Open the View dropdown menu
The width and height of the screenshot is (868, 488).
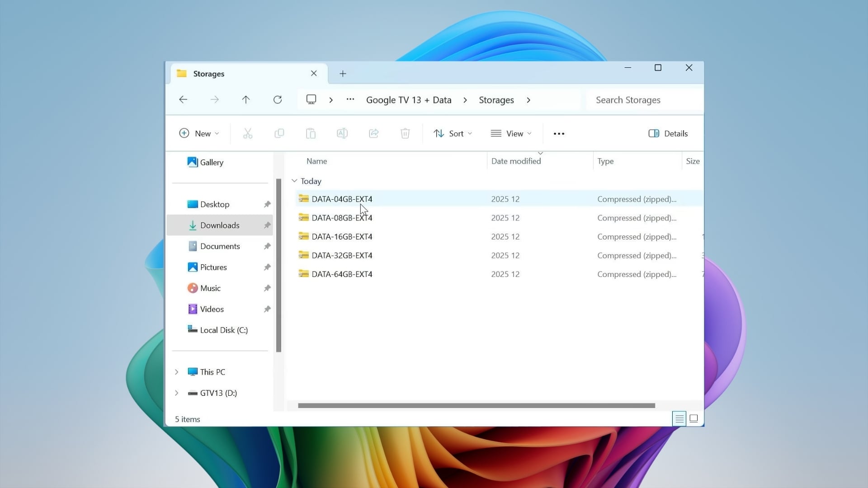coord(511,133)
